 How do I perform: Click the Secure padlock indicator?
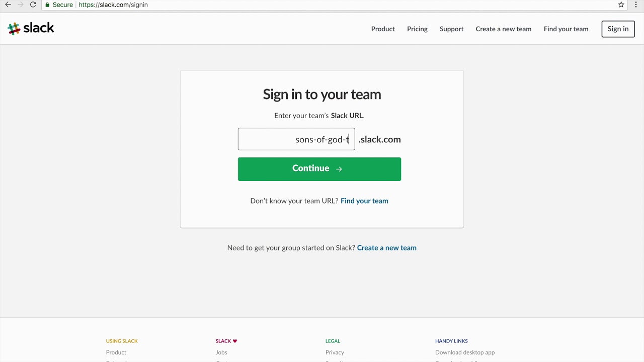tap(59, 5)
